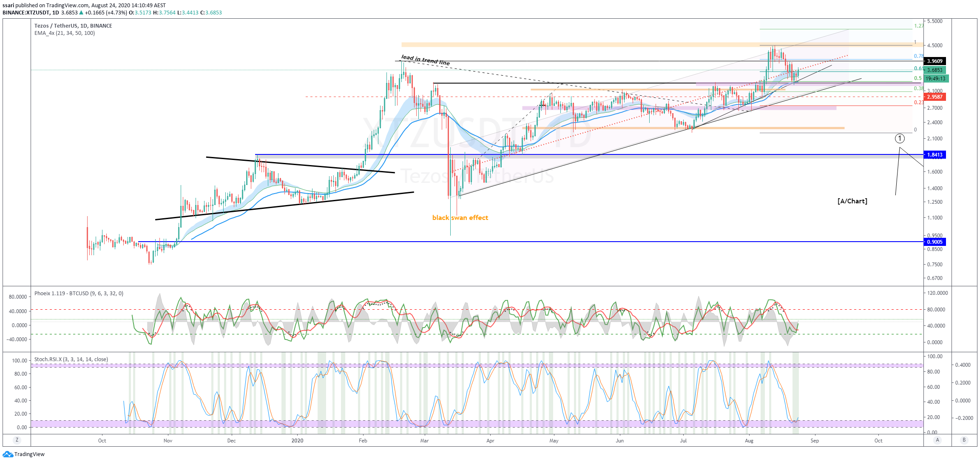Click the -40.0000 value on Phoeix left scale
The height and width of the screenshot is (462, 980).
point(16,339)
